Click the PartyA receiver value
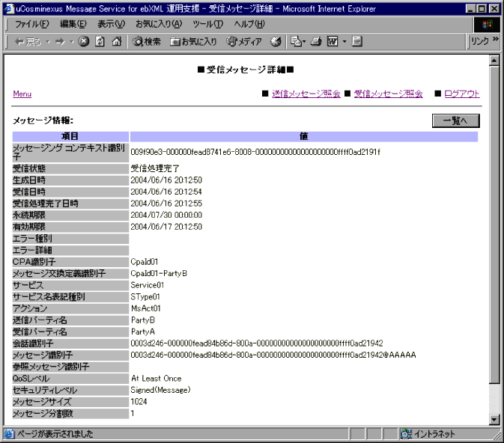This screenshot has width=504, height=443. (143, 332)
